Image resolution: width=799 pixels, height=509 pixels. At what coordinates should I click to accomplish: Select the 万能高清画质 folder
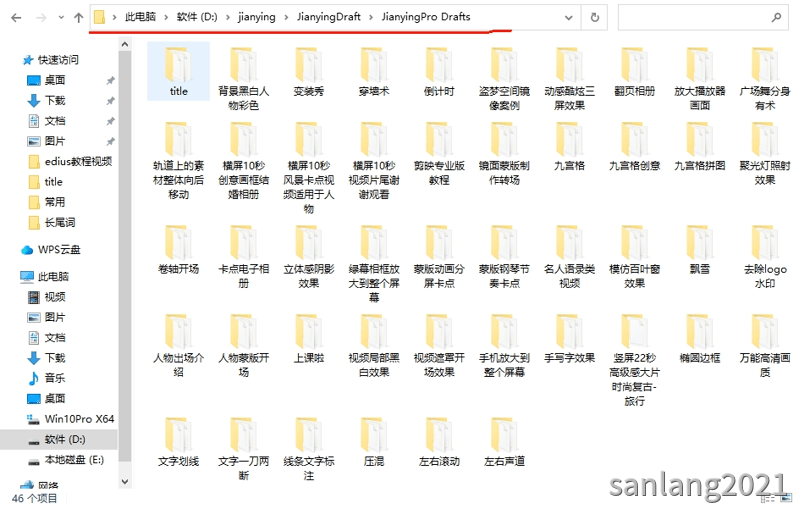tap(765, 345)
